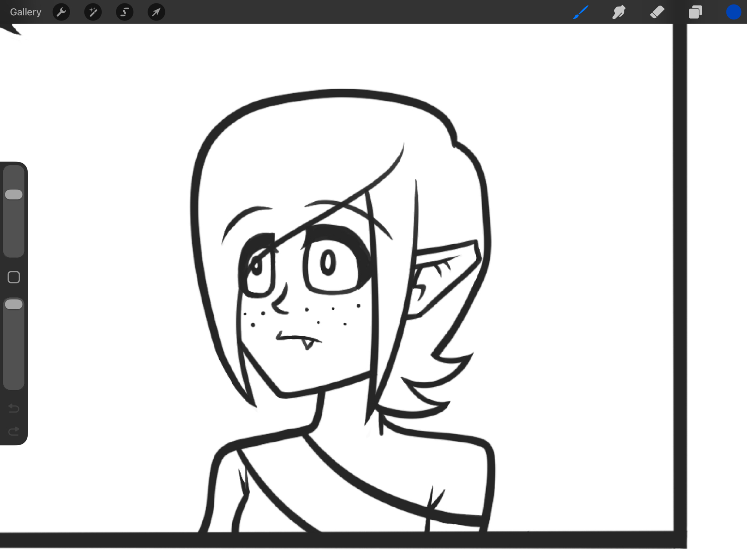Open the blue color swatch picker
747x560 pixels.
tap(733, 12)
